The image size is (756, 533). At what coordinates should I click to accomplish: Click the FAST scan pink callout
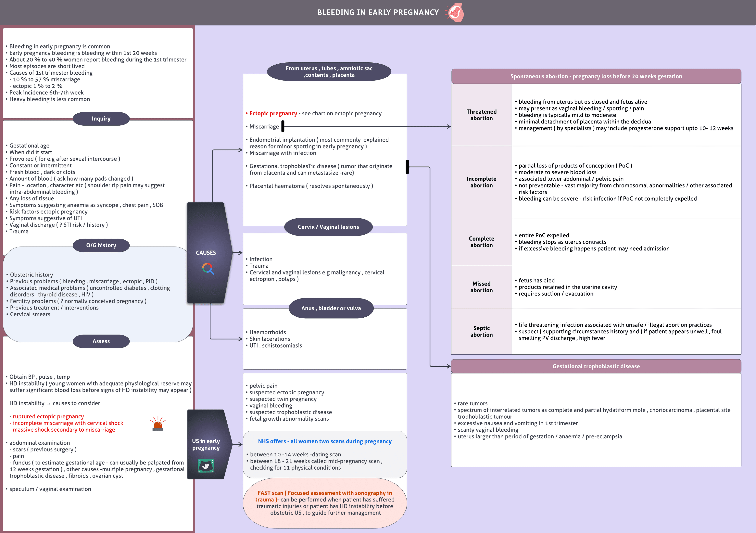coord(325,503)
